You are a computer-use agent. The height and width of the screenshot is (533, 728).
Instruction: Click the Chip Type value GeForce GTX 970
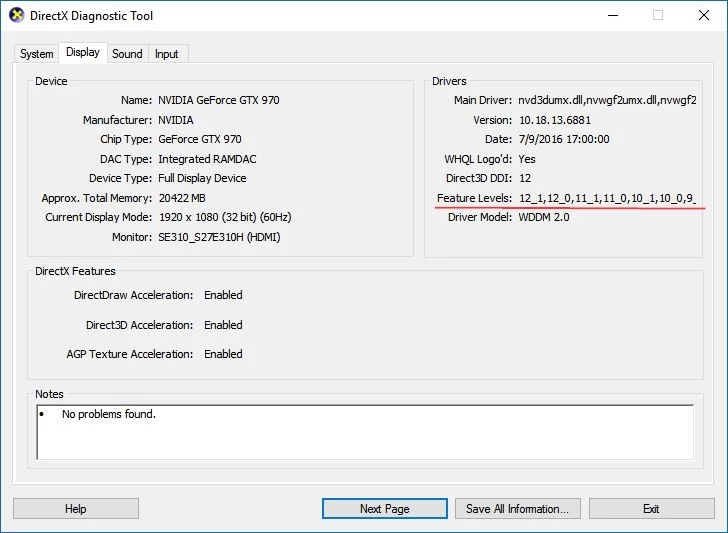[x=200, y=139]
